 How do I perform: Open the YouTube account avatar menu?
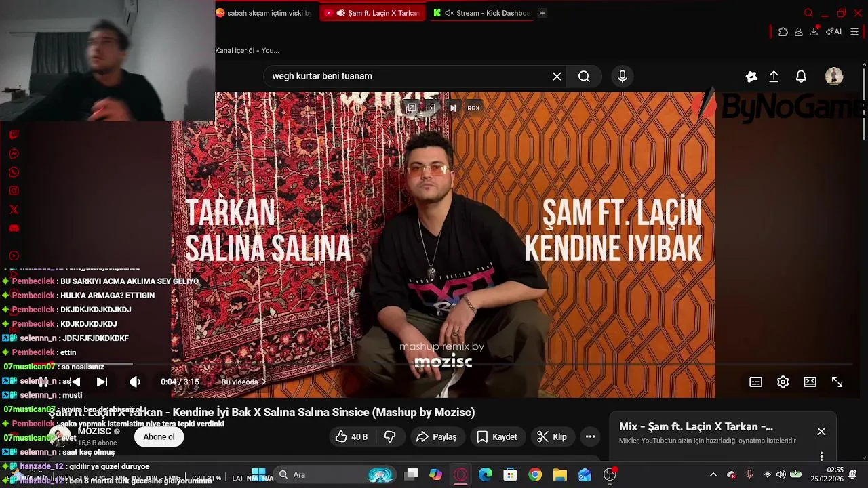[x=834, y=77]
